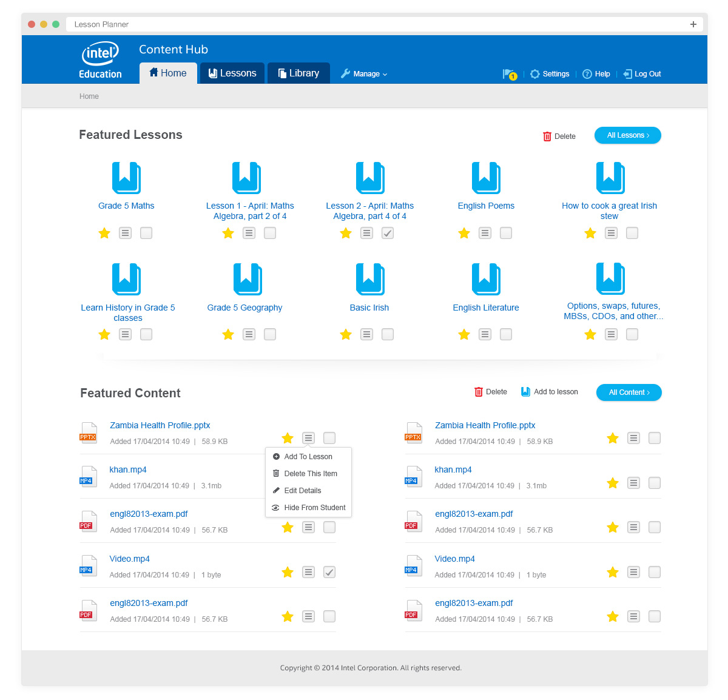Star the Zambia Health Profile.pptx content item

[287, 437]
